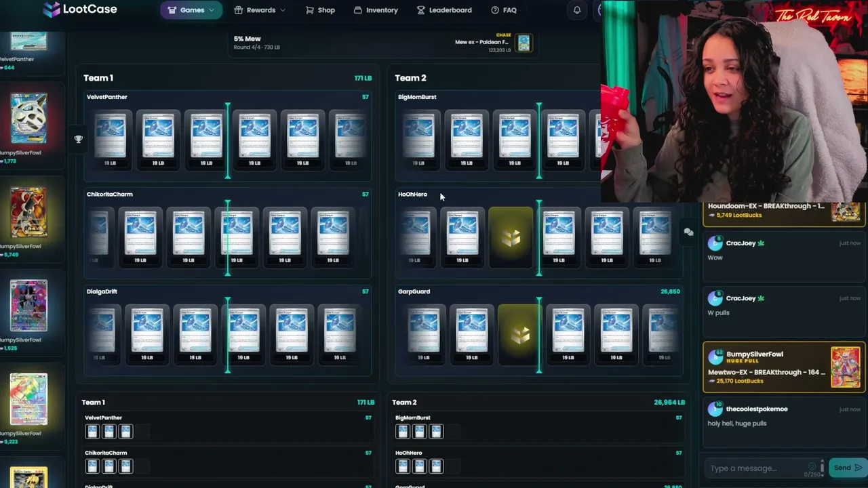
Task: Go to the Shop page
Action: (320, 10)
